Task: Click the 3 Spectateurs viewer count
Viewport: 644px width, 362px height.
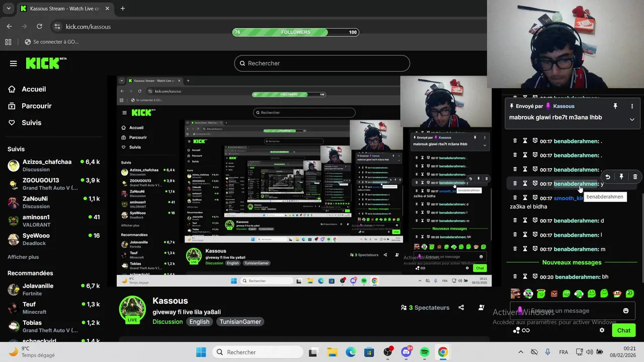Action: (x=425, y=307)
